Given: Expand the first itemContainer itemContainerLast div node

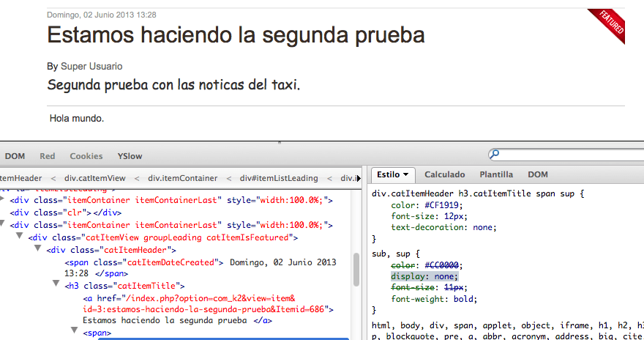Looking at the screenshot, I should (2, 199).
